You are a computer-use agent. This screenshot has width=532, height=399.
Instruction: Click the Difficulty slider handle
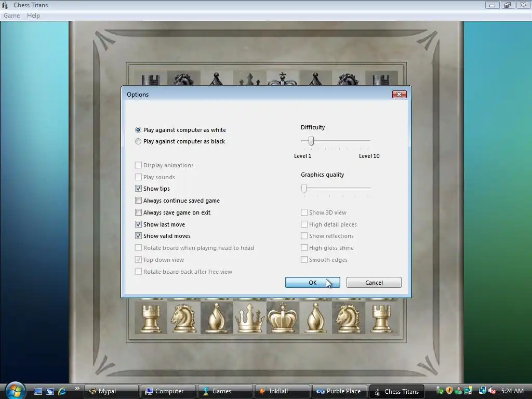[311, 141]
